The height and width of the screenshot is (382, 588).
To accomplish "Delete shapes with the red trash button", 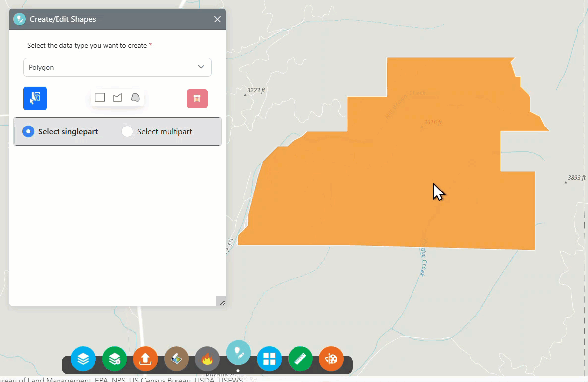I will (x=197, y=99).
